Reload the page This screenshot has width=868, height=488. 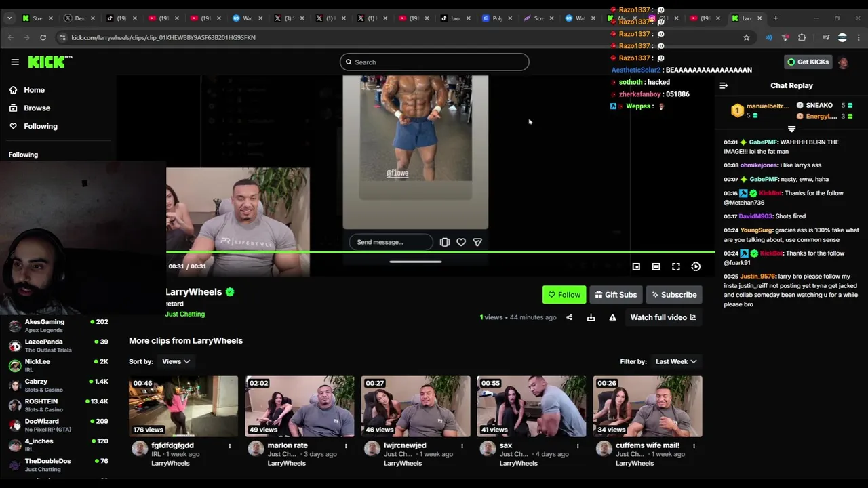pos(43,37)
